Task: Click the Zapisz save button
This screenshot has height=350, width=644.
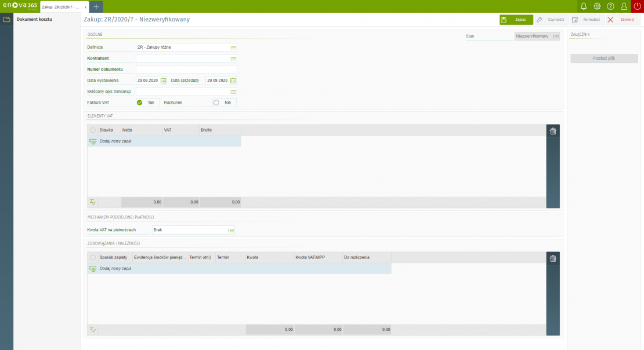Action: click(516, 20)
